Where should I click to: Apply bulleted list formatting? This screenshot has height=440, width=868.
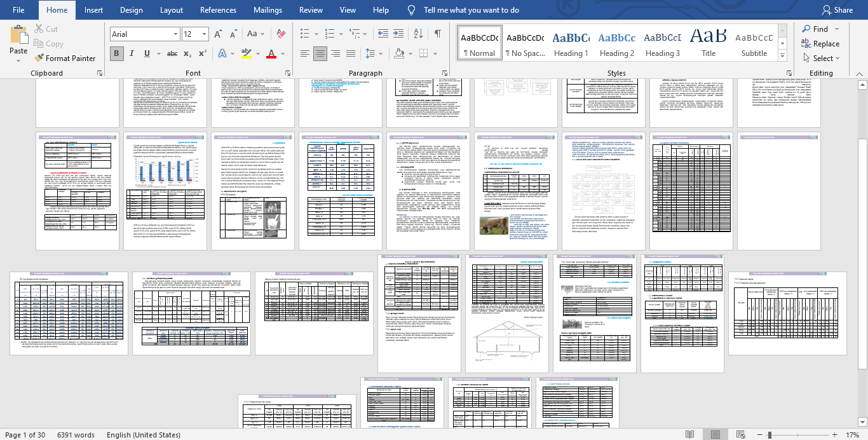pyautogui.click(x=305, y=34)
